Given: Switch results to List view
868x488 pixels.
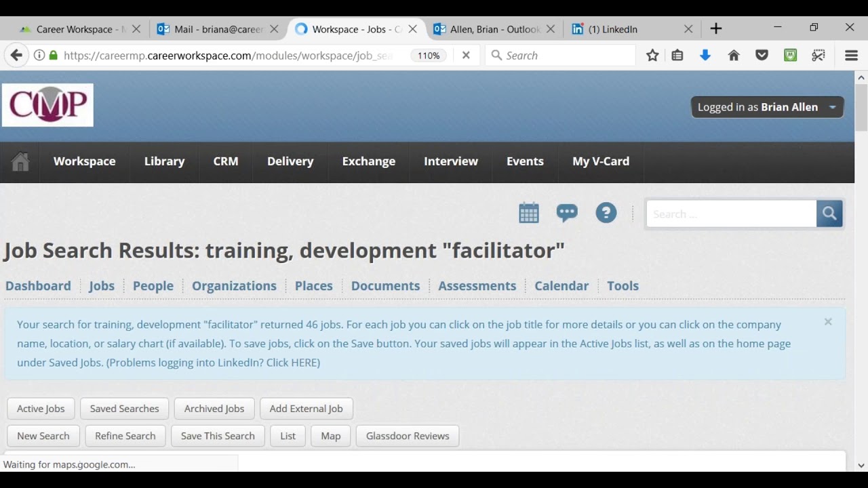Looking at the screenshot, I should (288, 436).
